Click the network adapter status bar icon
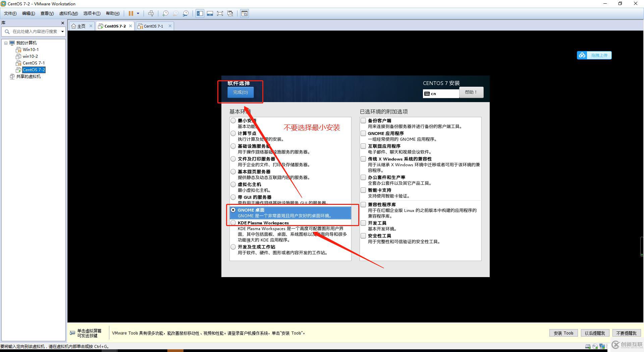The width and height of the screenshot is (644, 352). (602, 346)
